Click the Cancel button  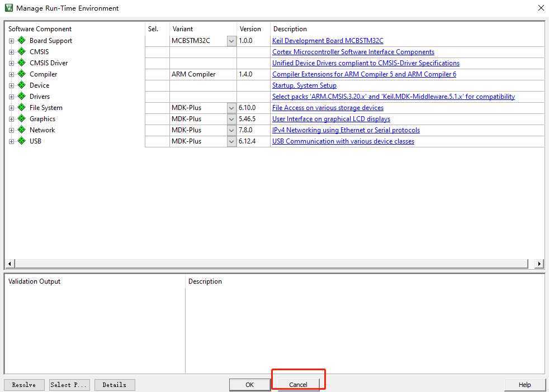coord(298,385)
